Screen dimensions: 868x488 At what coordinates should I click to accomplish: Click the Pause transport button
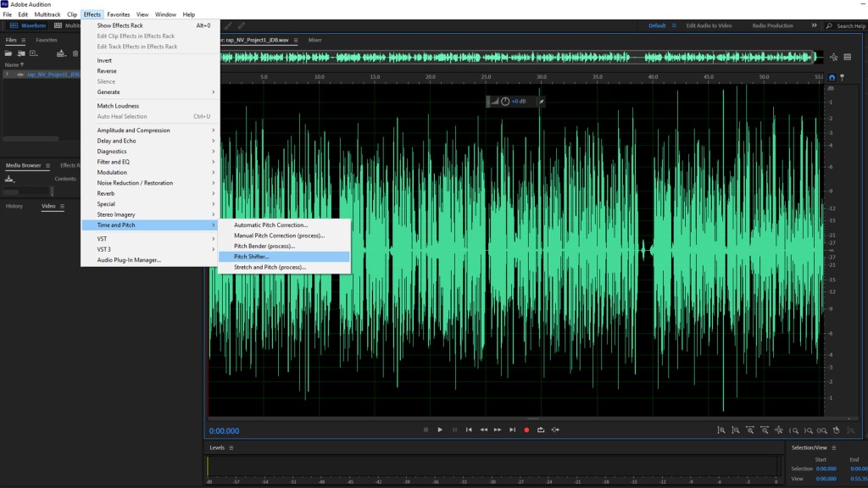(454, 430)
